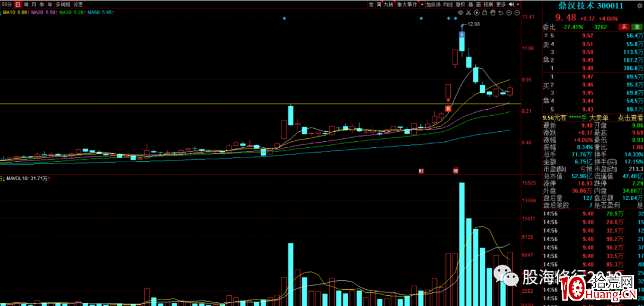The image size is (644, 306).
Task: Click the zoom out minus icon
Action: pyautogui.click(x=517, y=13)
